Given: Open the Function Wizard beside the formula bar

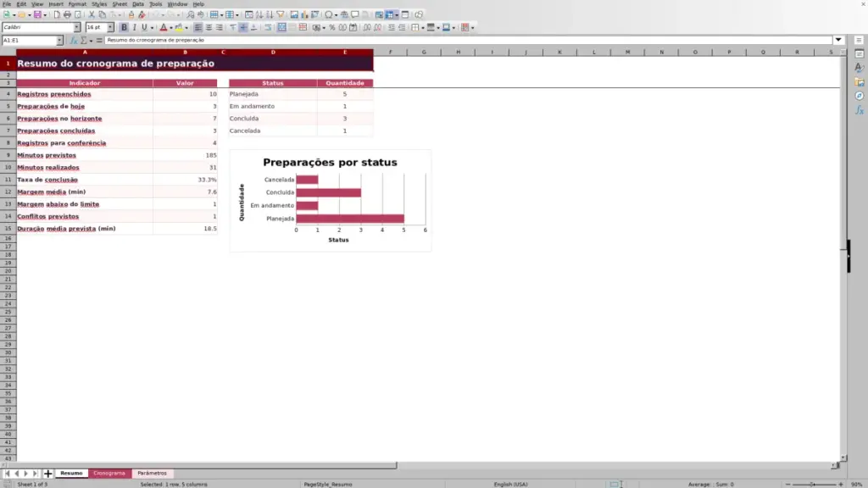Looking at the screenshot, I should pos(74,40).
